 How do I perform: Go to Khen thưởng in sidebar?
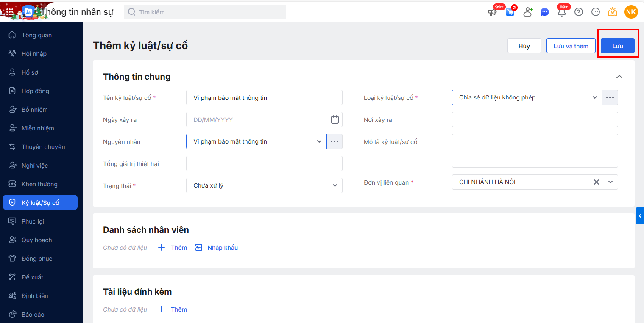(39, 184)
